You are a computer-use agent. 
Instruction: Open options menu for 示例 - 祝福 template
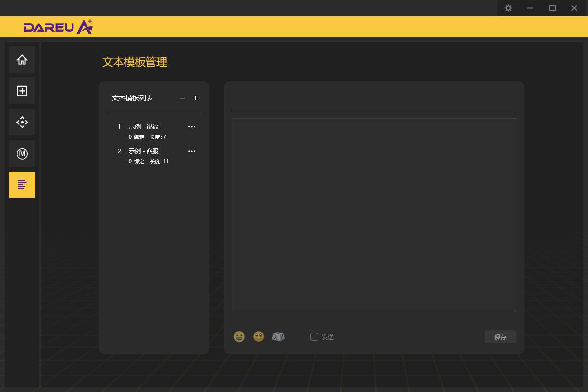[192, 126]
